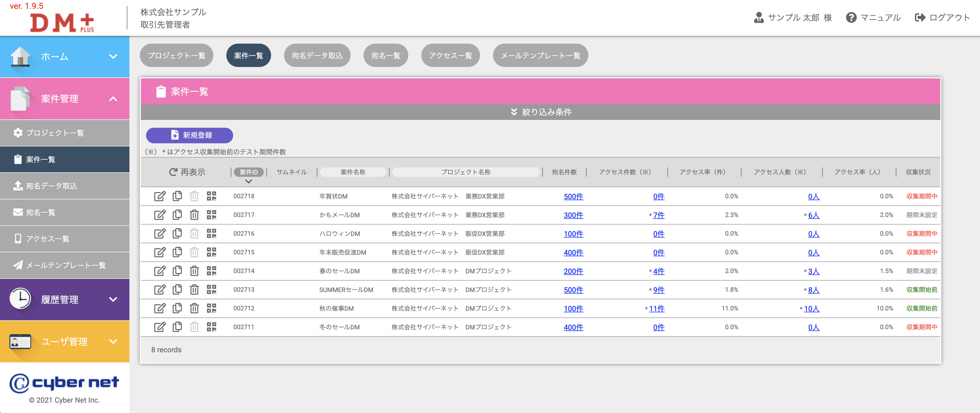This screenshot has height=413, width=980.
Task: Open 宛名一覧 in the sidebar
Action: (65, 212)
